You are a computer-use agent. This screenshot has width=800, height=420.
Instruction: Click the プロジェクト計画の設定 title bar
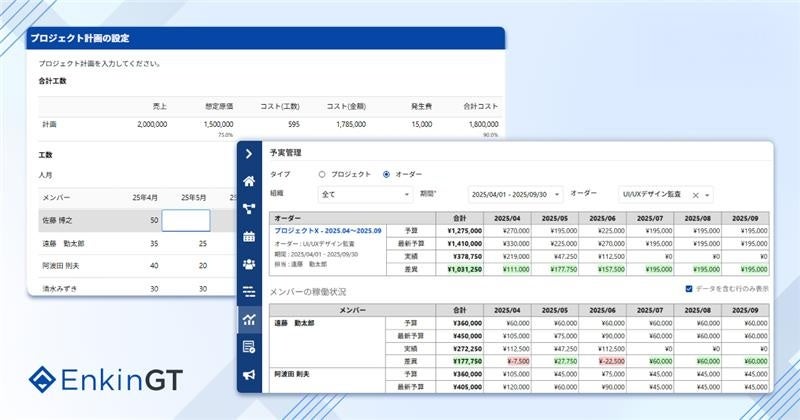point(266,38)
